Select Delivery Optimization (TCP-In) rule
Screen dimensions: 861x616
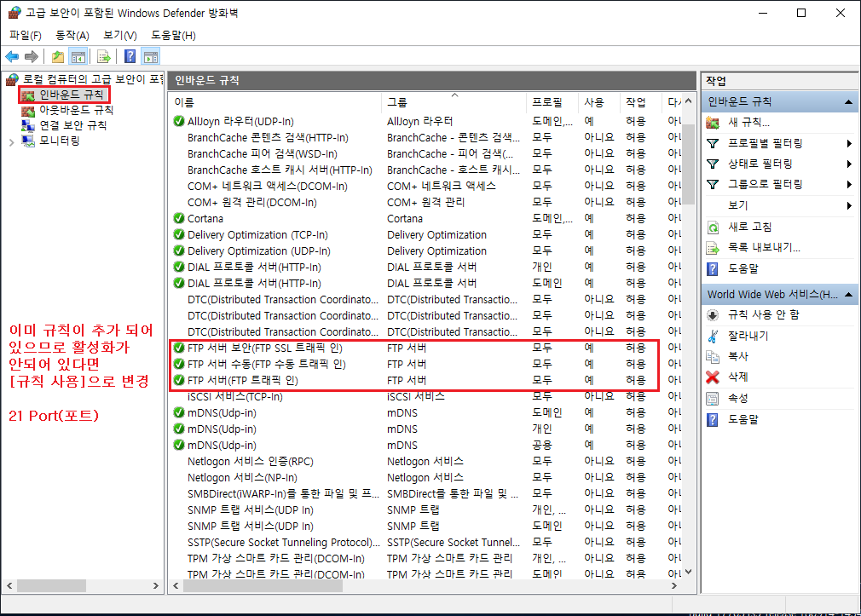[x=426, y=234]
